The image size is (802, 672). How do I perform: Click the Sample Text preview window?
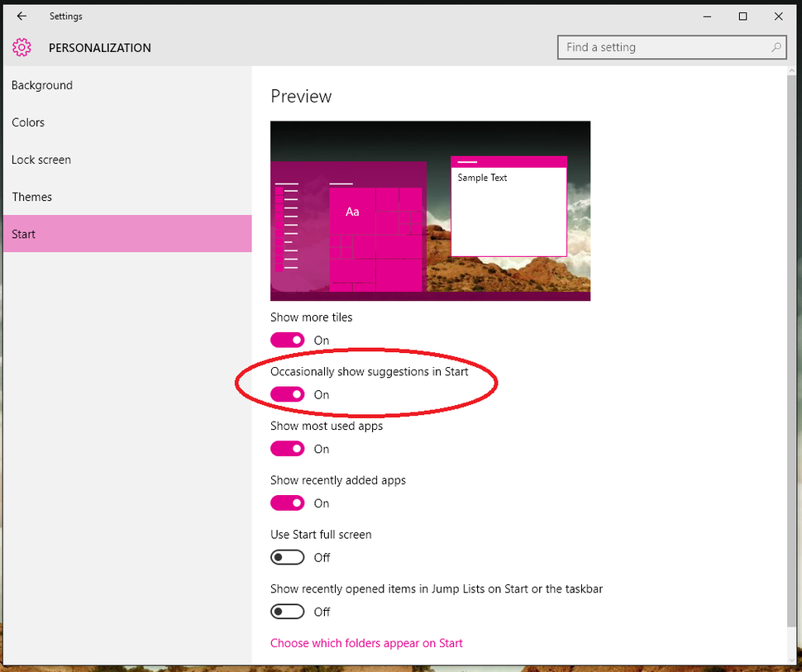point(509,206)
